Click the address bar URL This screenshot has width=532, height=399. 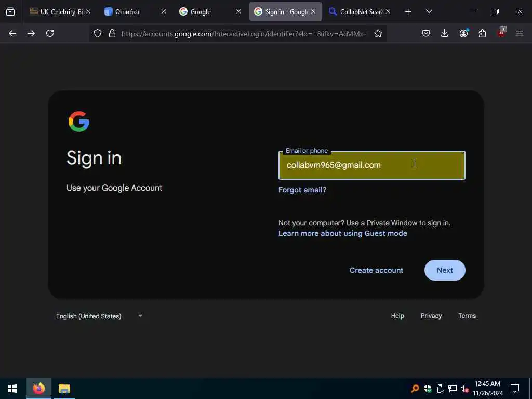click(x=244, y=34)
